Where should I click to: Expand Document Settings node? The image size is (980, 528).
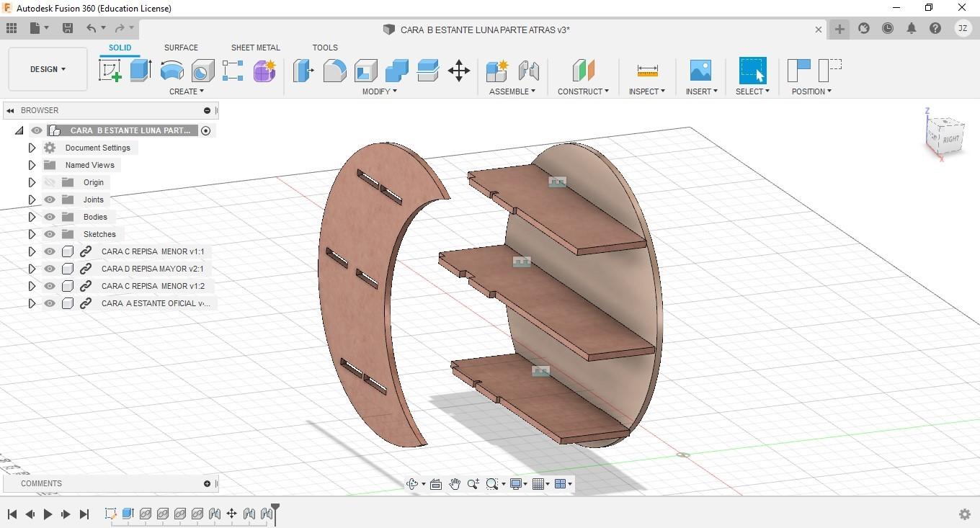32,148
